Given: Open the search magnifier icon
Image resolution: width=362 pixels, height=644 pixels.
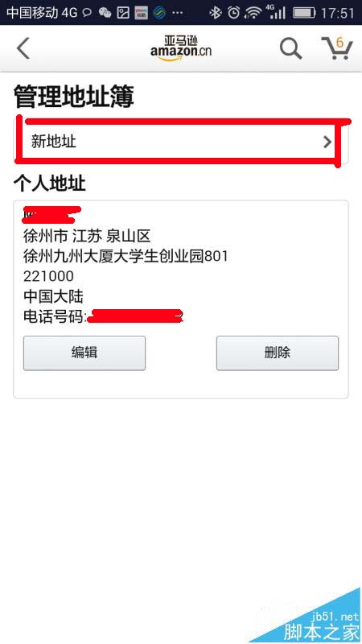Looking at the screenshot, I should tap(290, 48).
